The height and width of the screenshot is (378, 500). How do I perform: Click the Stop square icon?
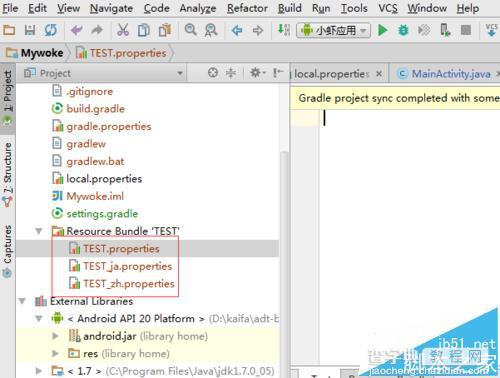[x=466, y=30]
